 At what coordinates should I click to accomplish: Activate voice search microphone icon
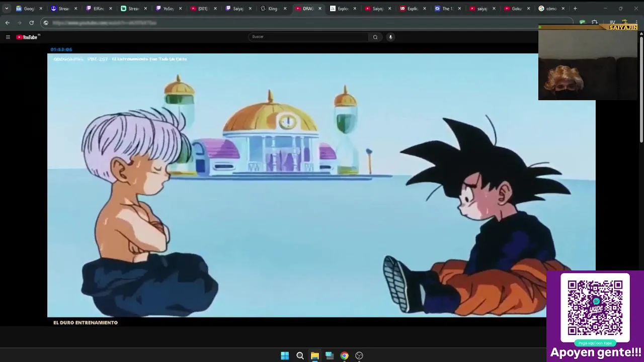click(x=390, y=37)
